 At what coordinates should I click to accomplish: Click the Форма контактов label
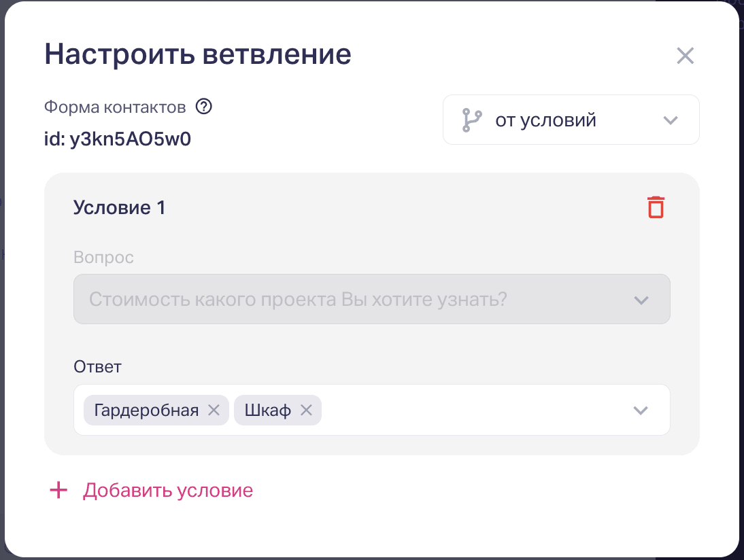(x=115, y=107)
